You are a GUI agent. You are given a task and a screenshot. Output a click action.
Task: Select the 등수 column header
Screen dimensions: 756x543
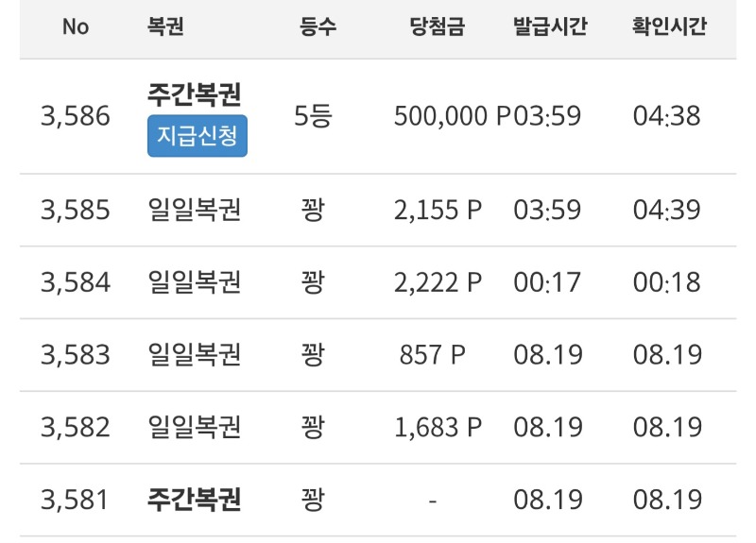coord(318,26)
